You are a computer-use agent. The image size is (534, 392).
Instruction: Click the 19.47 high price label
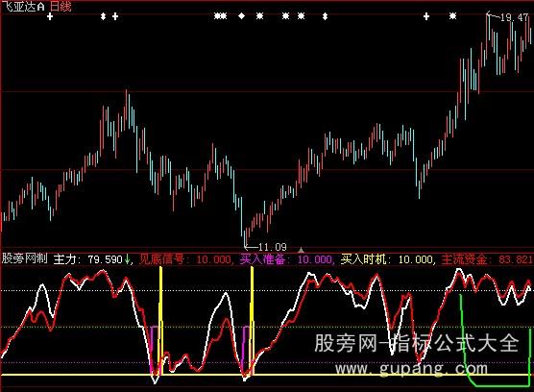514,17
